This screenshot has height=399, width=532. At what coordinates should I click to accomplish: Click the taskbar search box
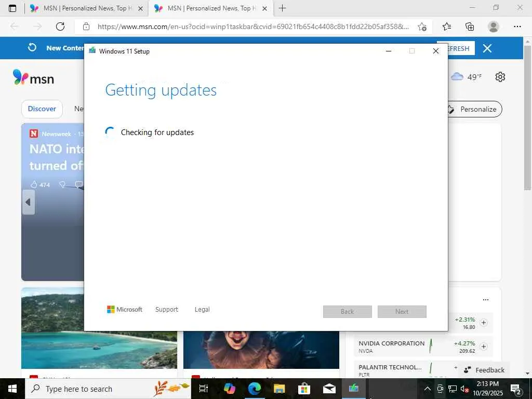tap(108, 389)
